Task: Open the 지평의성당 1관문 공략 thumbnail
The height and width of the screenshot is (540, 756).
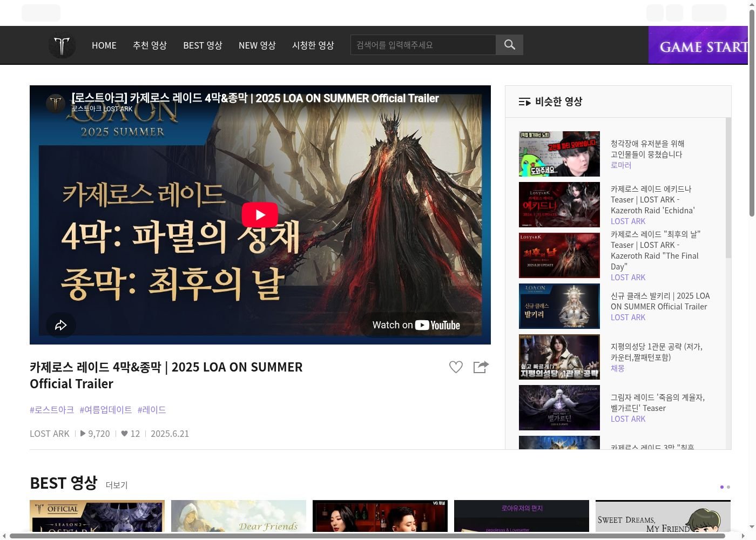Action: coord(559,357)
